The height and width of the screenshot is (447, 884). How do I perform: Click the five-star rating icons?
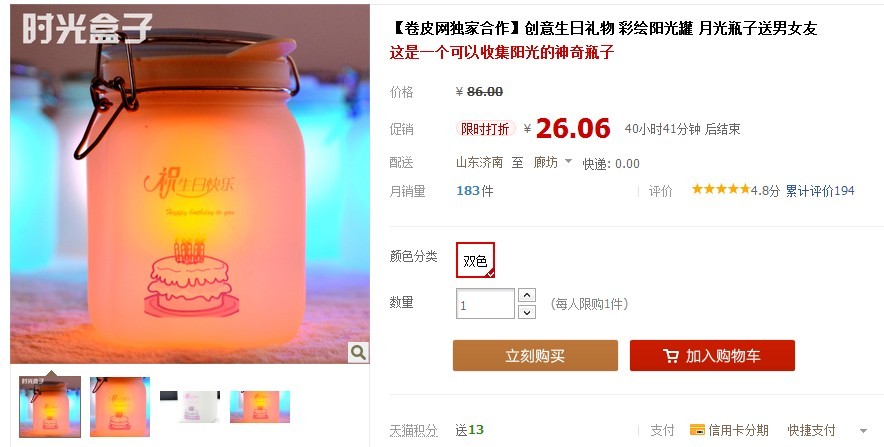pos(721,189)
